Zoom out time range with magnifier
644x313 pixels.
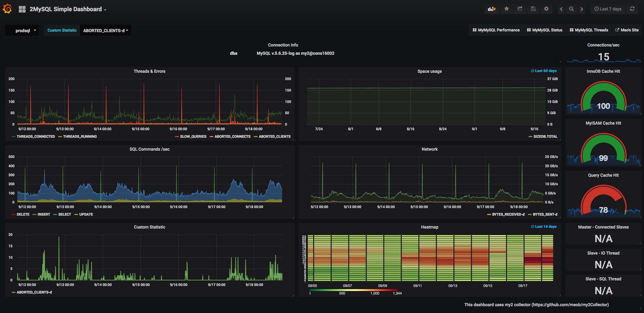tap(571, 9)
